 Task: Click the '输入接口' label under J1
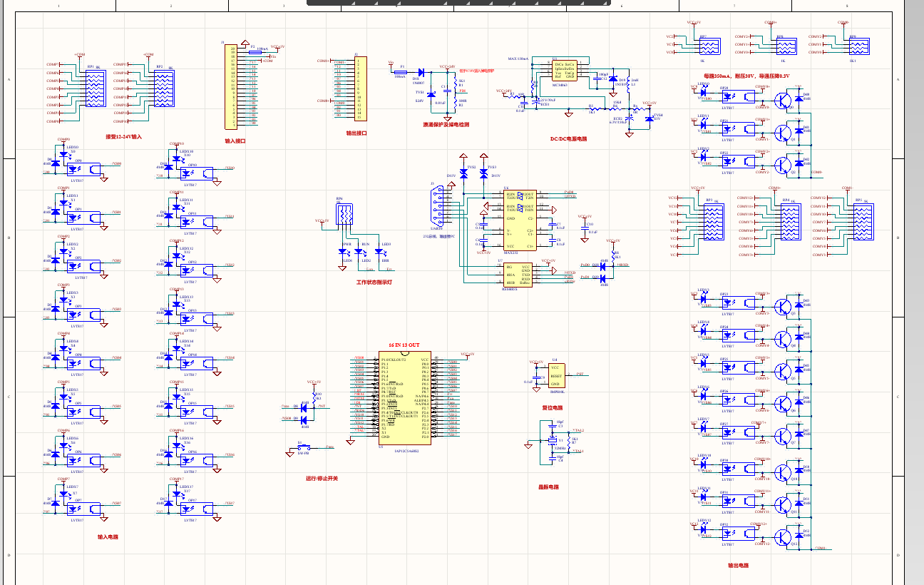[235, 141]
